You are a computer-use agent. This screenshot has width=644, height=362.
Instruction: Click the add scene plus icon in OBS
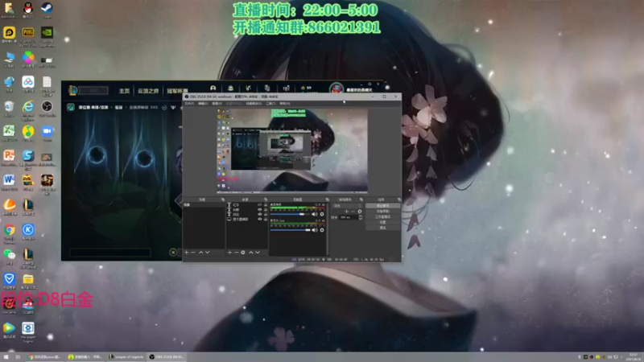point(187,253)
